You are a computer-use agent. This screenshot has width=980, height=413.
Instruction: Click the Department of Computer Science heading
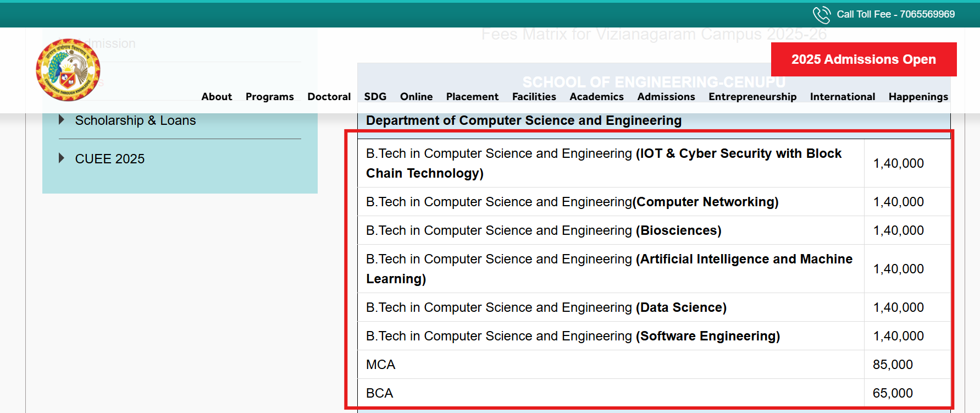524,120
